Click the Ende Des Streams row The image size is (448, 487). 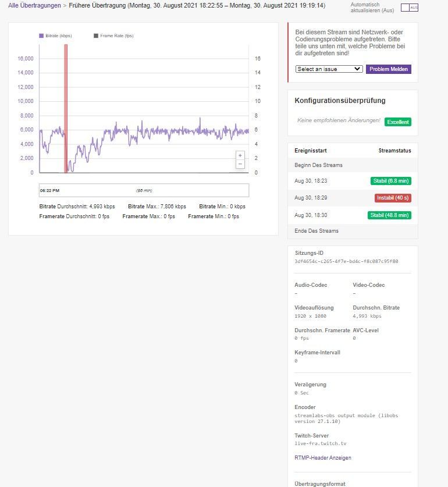(x=353, y=231)
